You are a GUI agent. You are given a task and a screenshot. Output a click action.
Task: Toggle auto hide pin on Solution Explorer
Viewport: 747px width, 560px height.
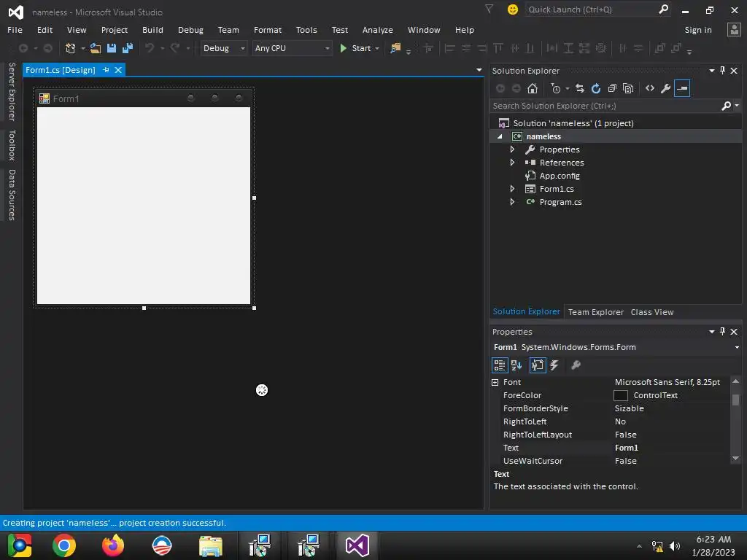pos(723,71)
